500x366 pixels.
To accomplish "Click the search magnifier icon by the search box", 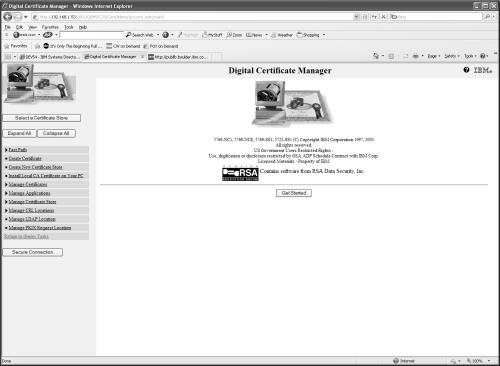I will tap(488, 17).
